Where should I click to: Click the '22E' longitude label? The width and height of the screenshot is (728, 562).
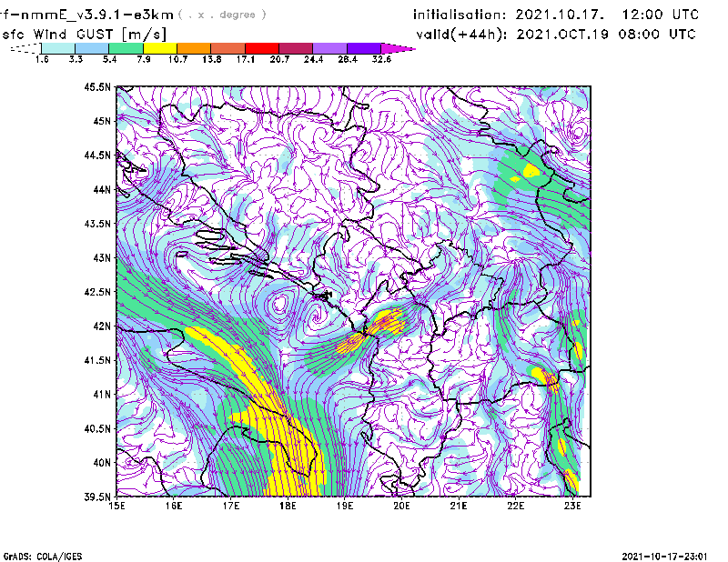[x=515, y=506]
